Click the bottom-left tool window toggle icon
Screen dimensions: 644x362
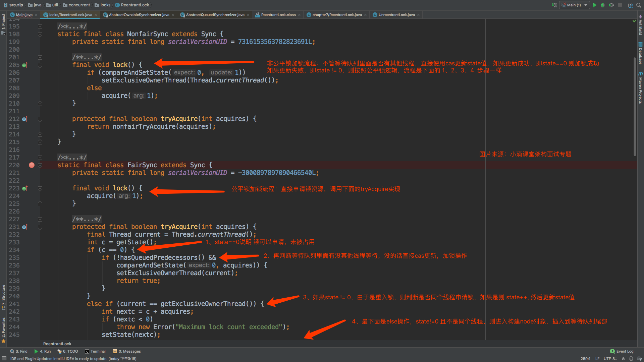[4, 359]
